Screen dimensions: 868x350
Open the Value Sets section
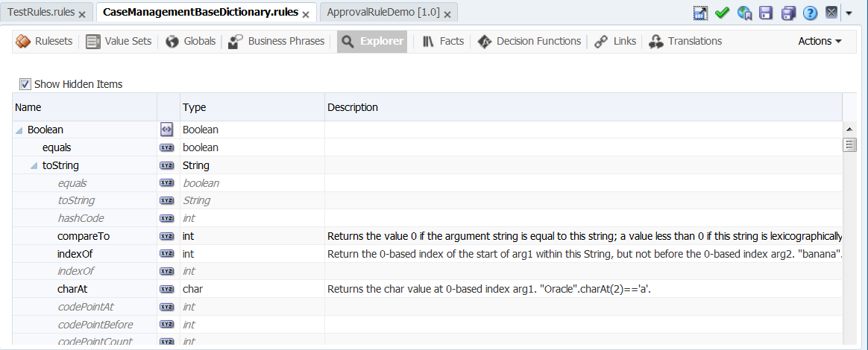point(119,42)
